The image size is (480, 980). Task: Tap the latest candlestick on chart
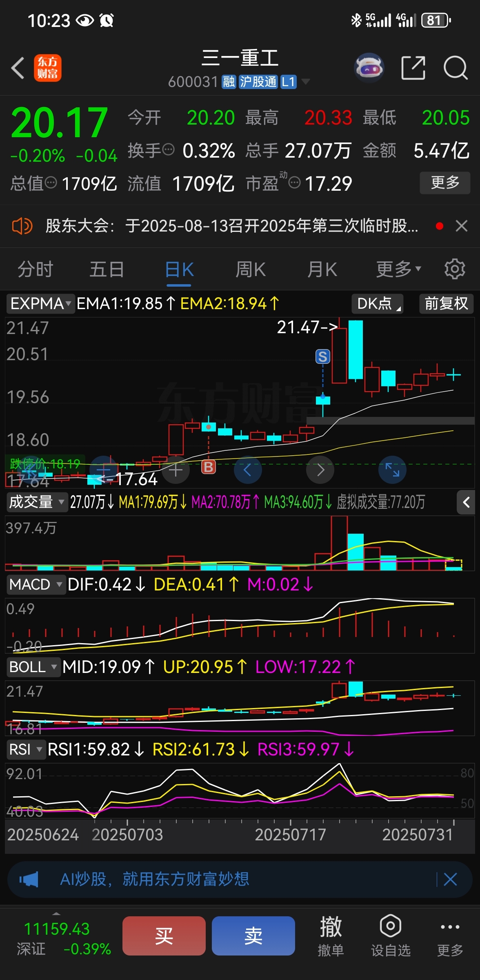(x=453, y=374)
